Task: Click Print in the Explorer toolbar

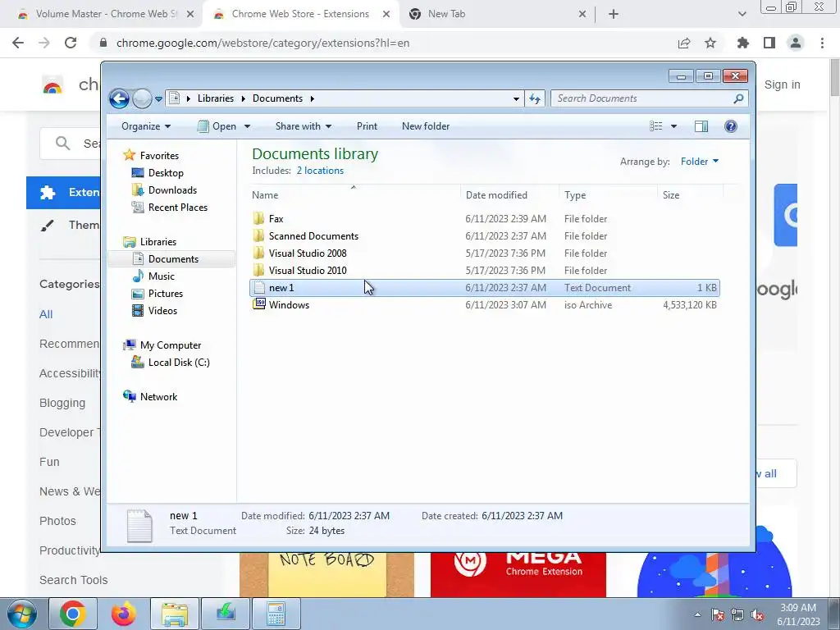Action: point(367,126)
